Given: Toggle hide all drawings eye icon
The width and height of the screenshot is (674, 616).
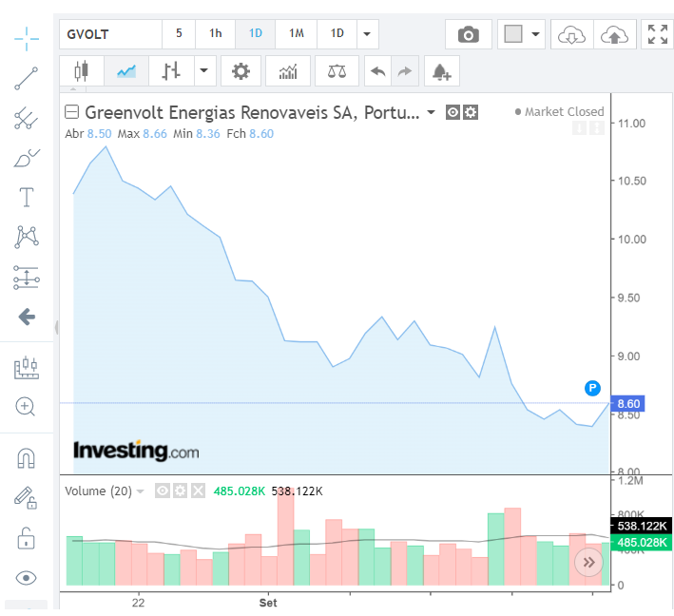Looking at the screenshot, I should 26,578.
